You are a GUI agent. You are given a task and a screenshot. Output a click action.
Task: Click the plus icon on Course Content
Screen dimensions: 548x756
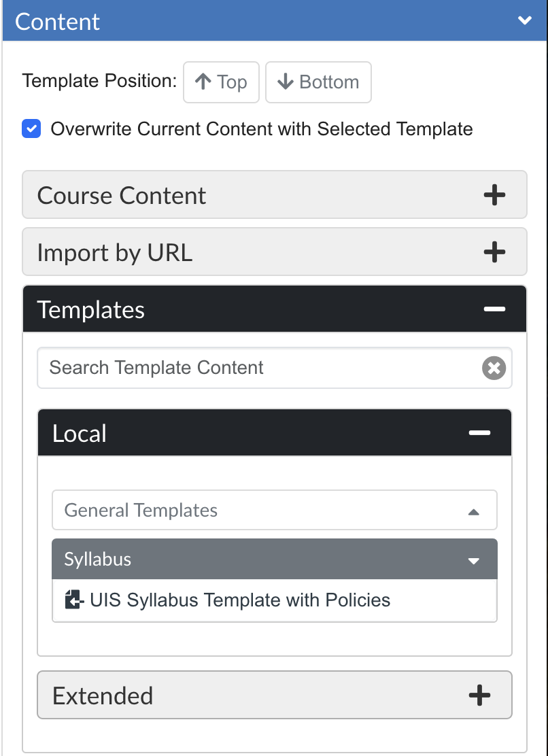(494, 195)
